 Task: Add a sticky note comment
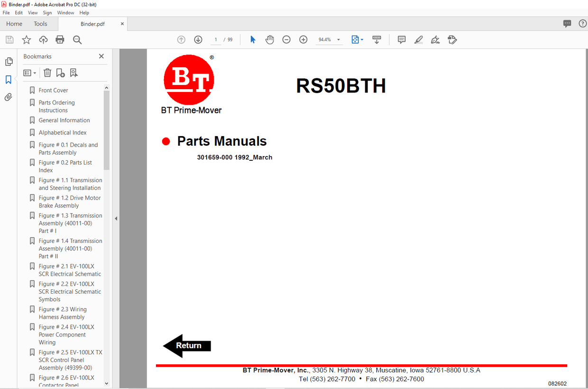pos(401,39)
